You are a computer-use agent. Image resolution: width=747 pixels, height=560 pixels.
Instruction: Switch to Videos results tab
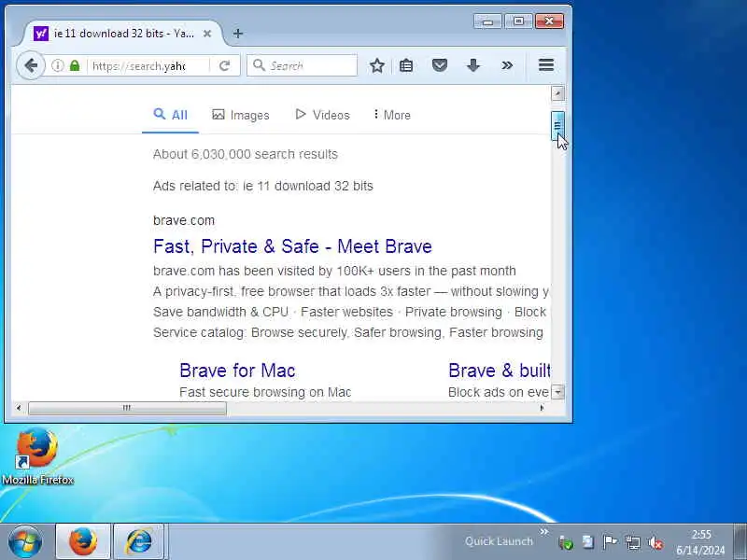[322, 115]
